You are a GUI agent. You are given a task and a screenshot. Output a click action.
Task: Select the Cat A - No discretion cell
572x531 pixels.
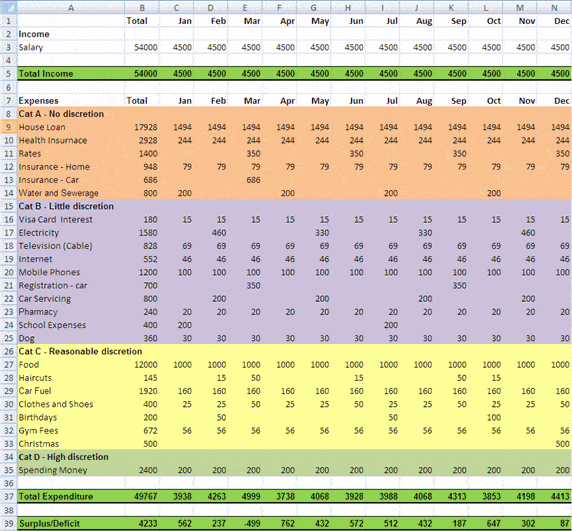(71, 114)
